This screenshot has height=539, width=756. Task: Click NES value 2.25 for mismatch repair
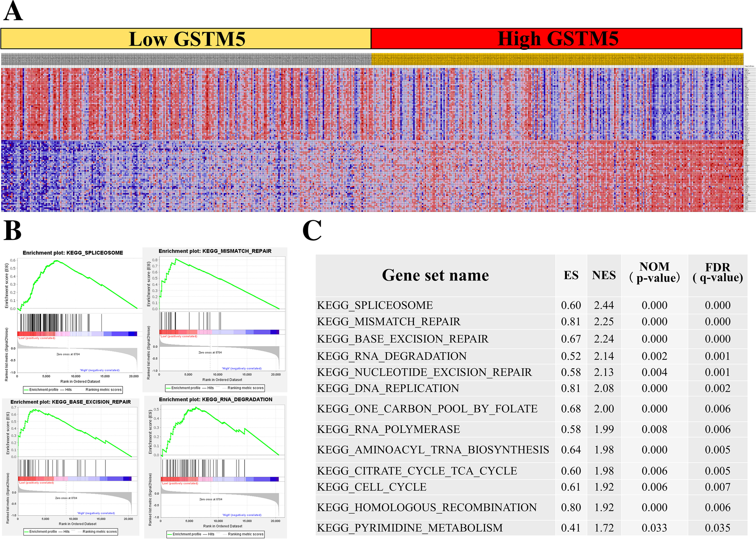[604, 322]
